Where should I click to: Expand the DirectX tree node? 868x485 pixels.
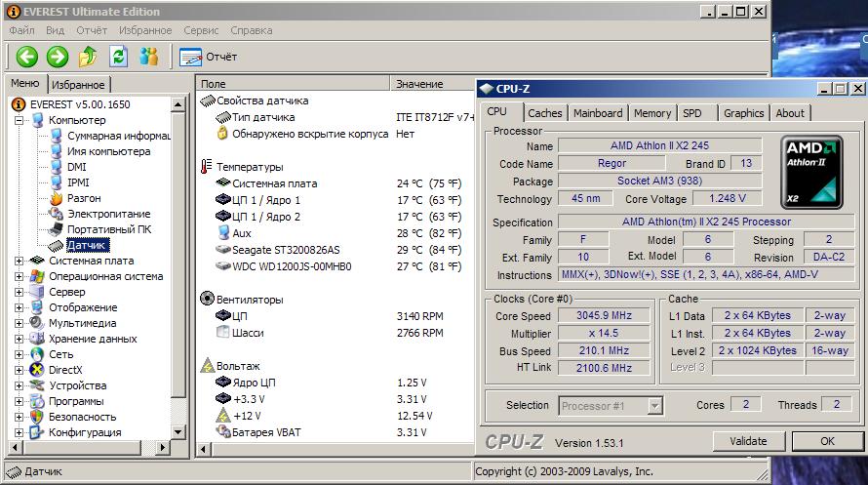pos(19,370)
